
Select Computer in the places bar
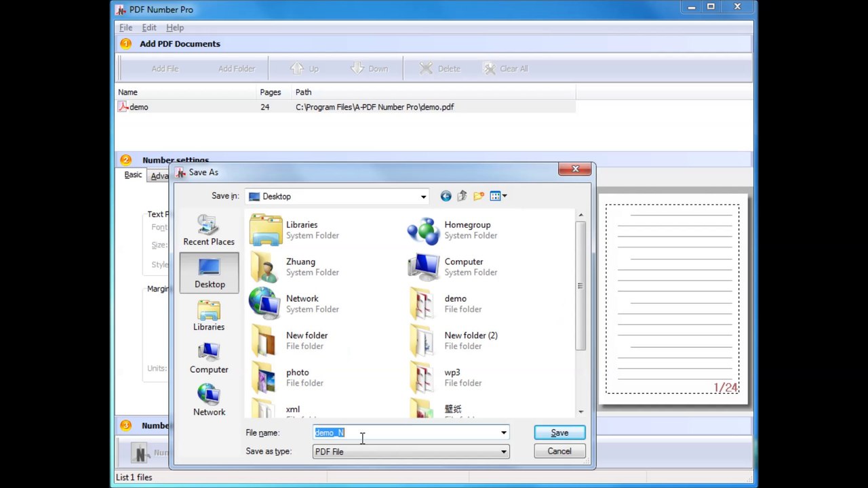(x=209, y=359)
